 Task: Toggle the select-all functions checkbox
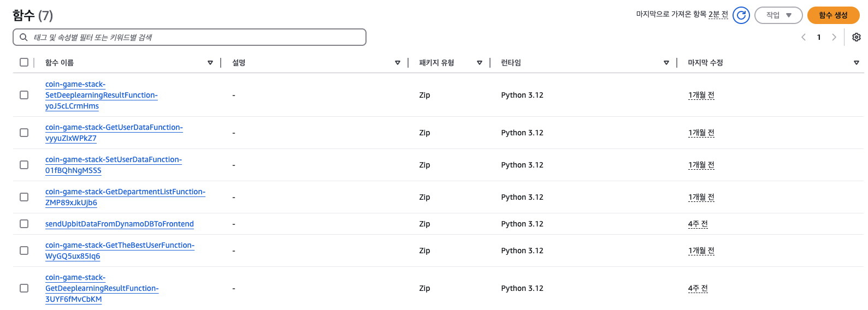tap(24, 62)
